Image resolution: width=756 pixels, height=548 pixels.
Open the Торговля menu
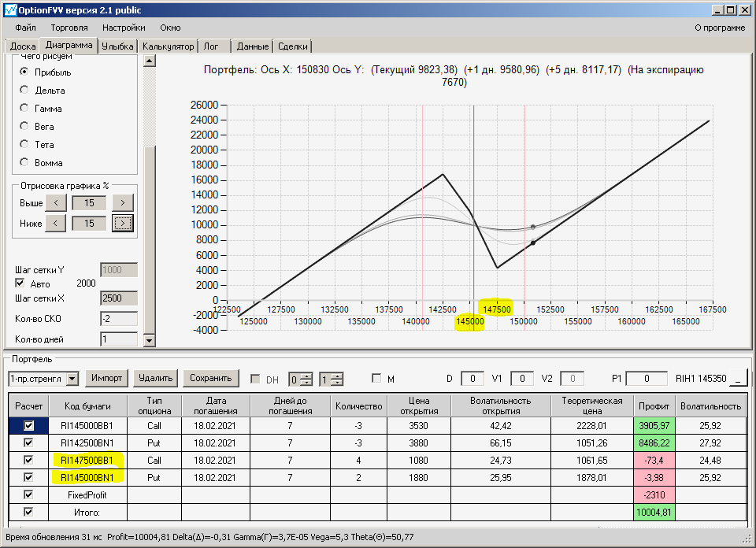click(69, 28)
